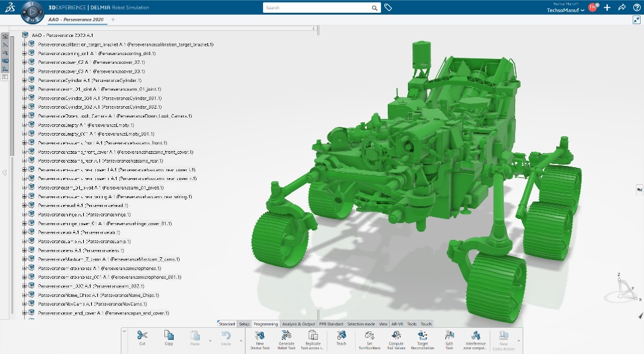Expand PerseveranceNavCams A.1 tree node
The width and height of the screenshot is (644, 354).
[x=24, y=304]
